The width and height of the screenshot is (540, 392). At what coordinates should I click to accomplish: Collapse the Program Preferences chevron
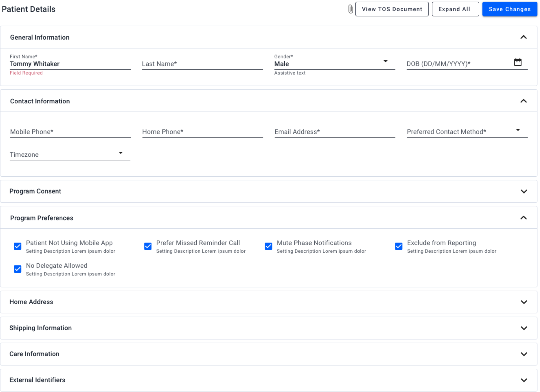pyautogui.click(x=523, y=218)
